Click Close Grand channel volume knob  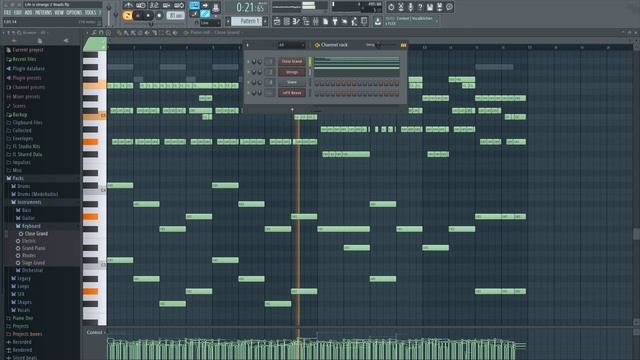[x=260, y=62]
